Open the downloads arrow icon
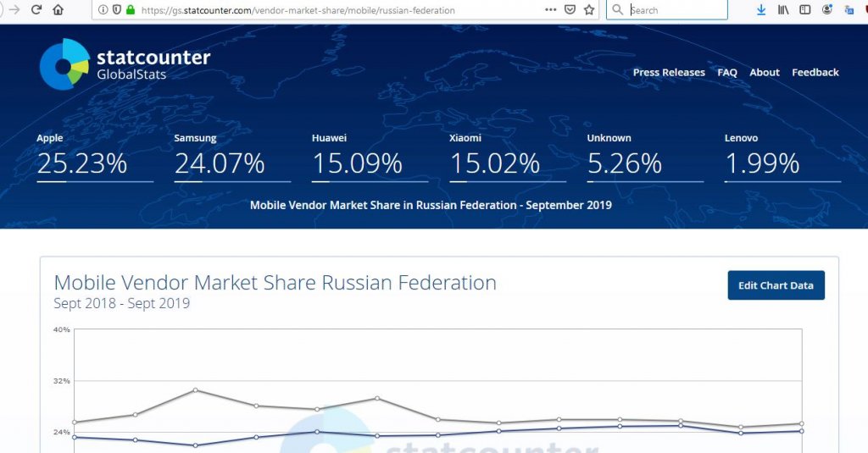Viewport: 868px width, 453px height. (x=761, y=9)
